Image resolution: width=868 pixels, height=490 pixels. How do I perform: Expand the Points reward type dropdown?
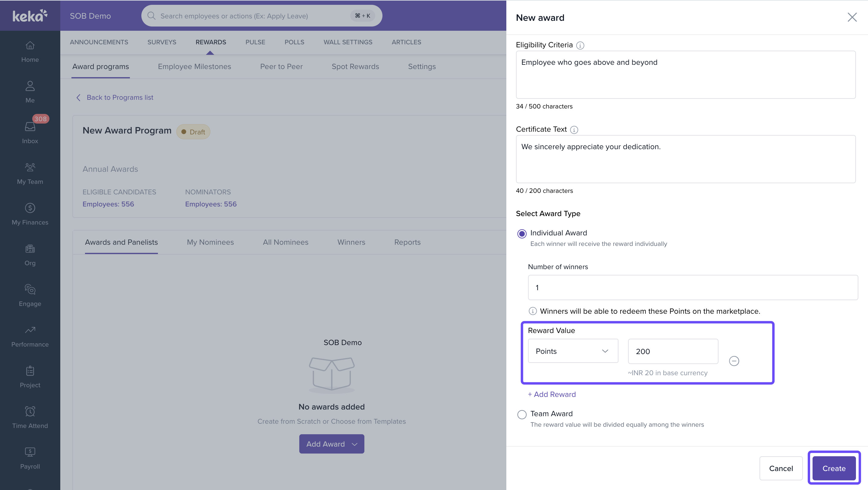(573, 351)
